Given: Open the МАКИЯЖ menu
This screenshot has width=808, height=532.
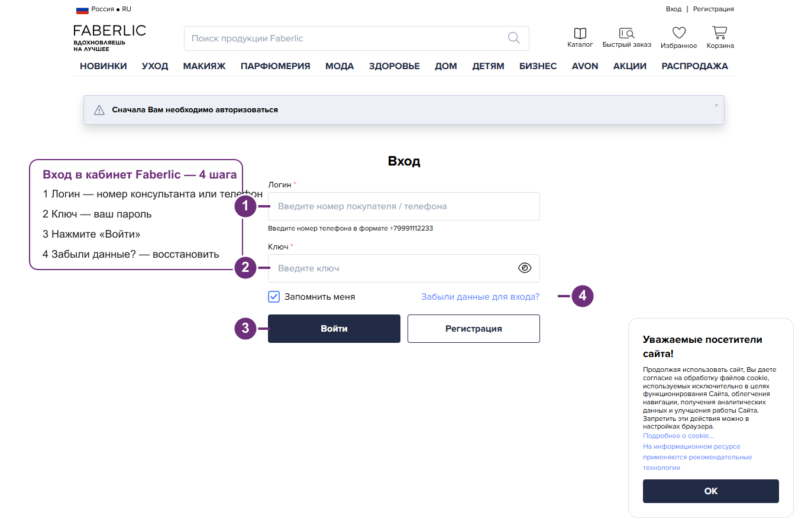Looking at the screenshot, I should [204, 66].
